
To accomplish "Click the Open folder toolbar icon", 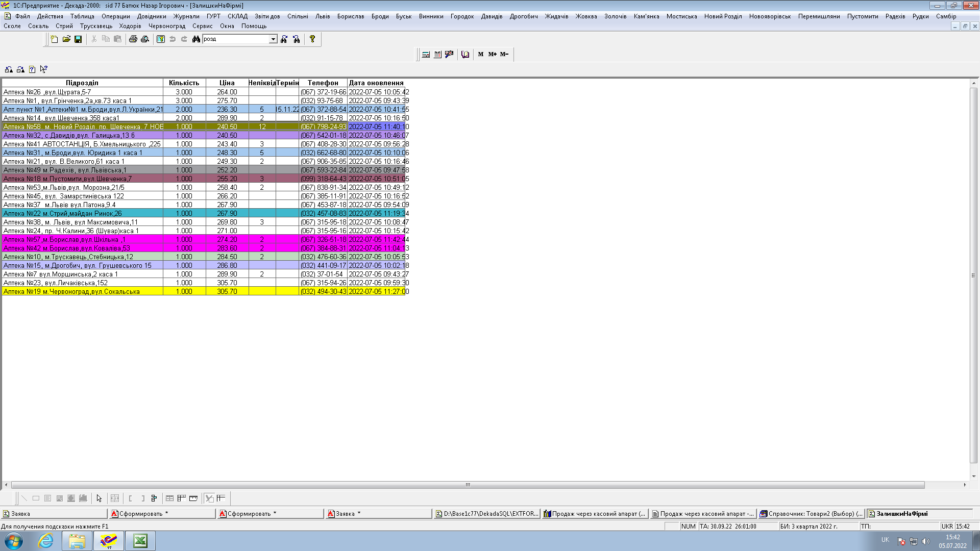I will tap(66, 39).
